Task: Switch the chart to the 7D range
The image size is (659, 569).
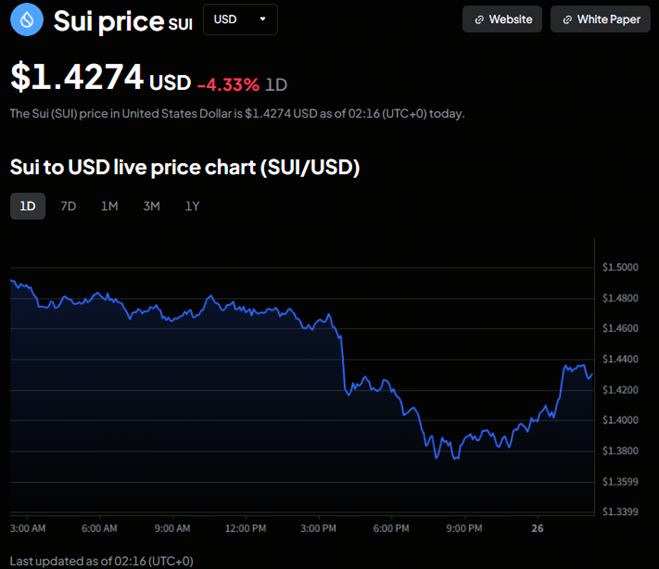Action: point(68,206)
